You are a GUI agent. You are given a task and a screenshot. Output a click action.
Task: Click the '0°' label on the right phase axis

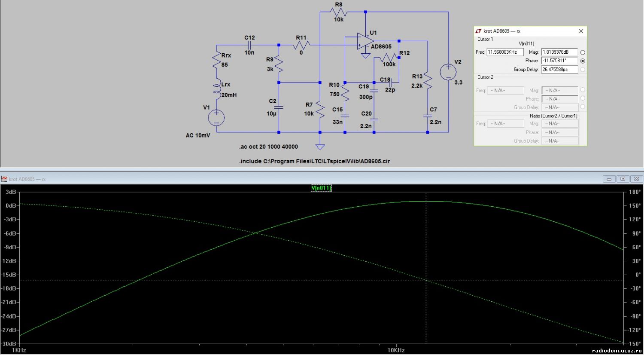tap(638, 275)
